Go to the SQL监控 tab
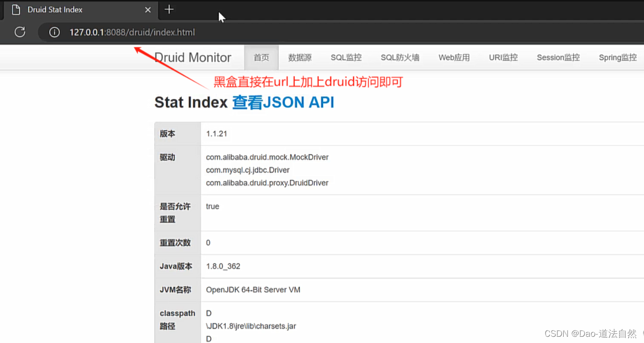Viewport: 644px width, 343px height. pos(346,57)
